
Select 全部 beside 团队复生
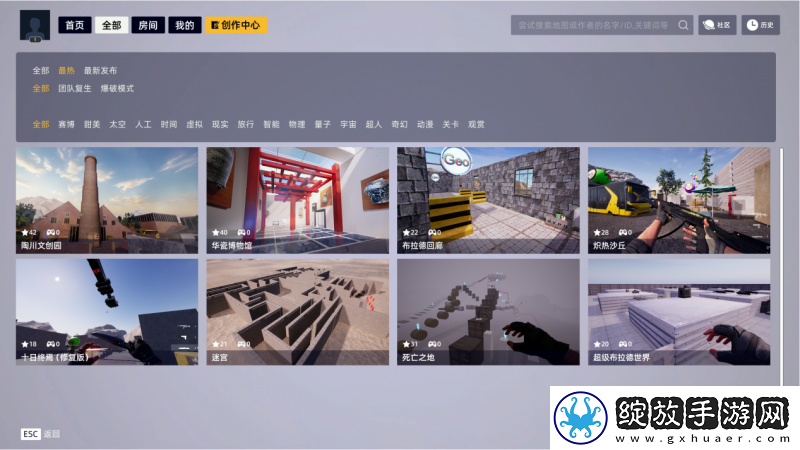tap(41, 88)
